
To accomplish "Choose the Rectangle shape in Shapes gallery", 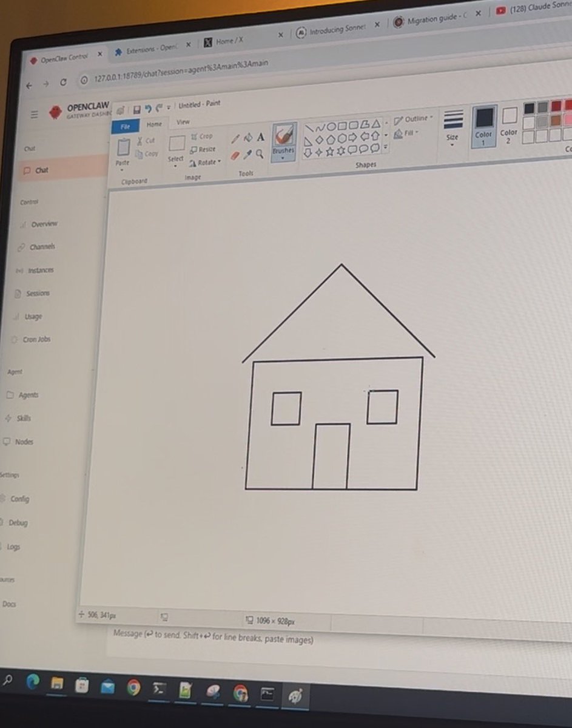I will point(342,126).
